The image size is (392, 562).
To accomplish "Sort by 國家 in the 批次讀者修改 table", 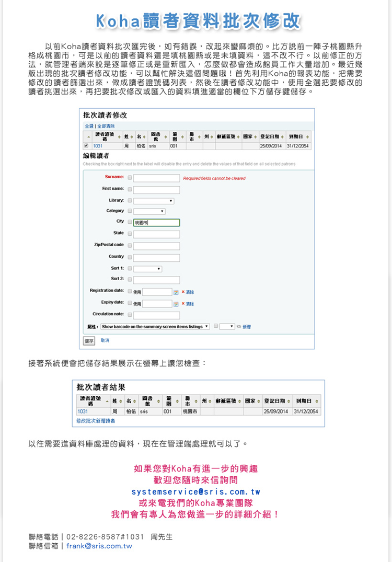I will tap(250, 136).
